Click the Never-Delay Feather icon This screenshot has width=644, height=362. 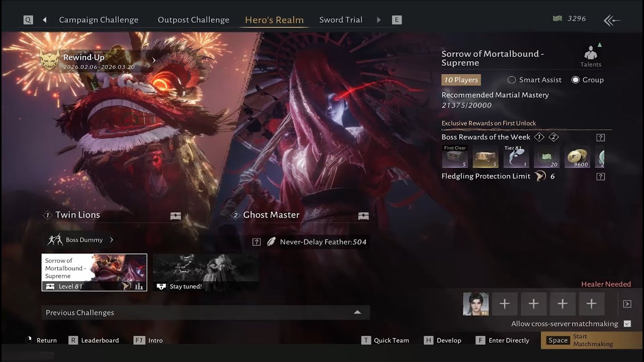pos(271,242)
